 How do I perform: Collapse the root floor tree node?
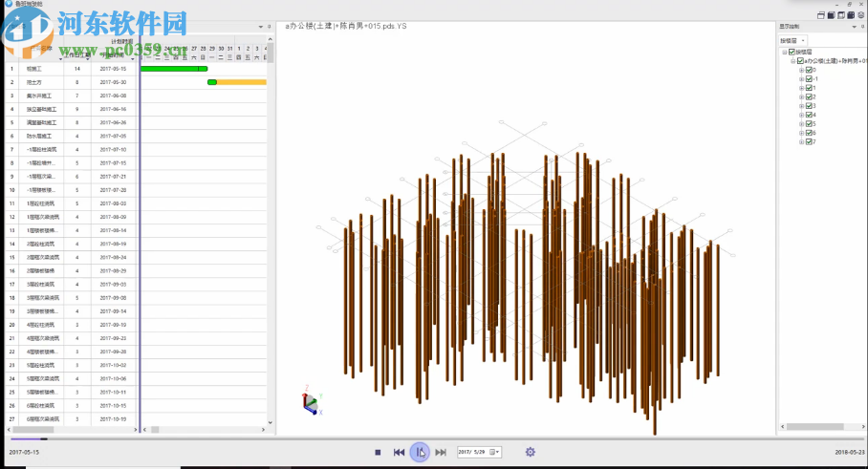click(x=785, y=52)
